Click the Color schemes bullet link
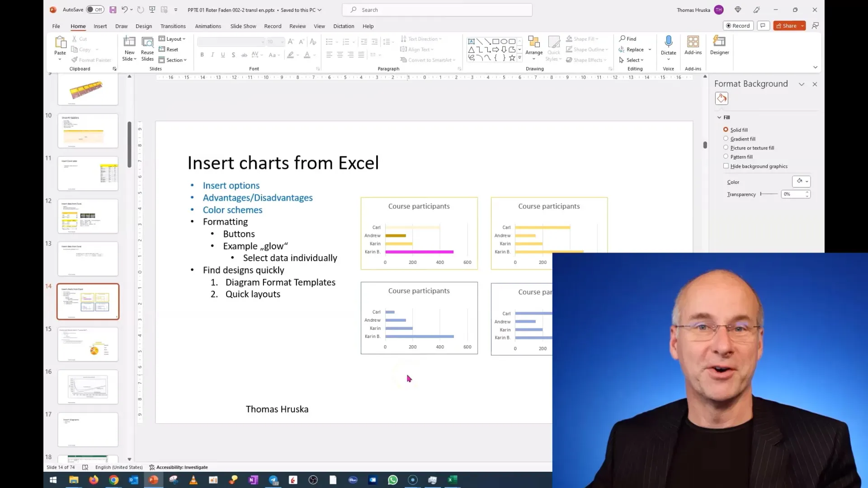Screen dimensions: 868x488 pos(232,210)
